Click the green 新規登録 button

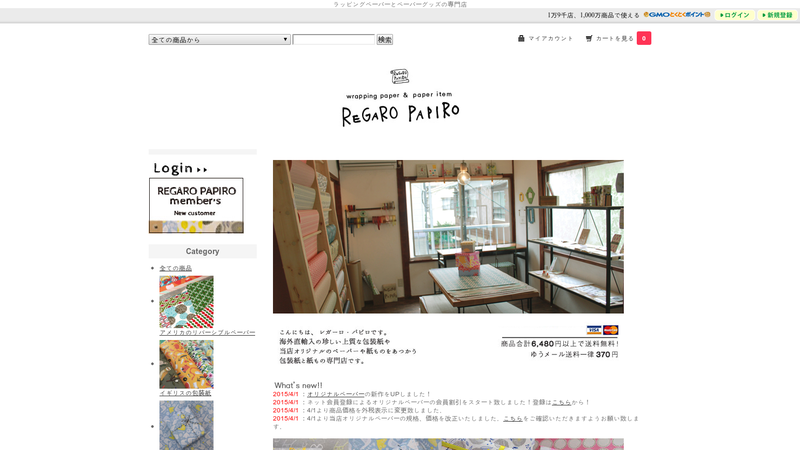pyautogui.click(x=778, y=15)
